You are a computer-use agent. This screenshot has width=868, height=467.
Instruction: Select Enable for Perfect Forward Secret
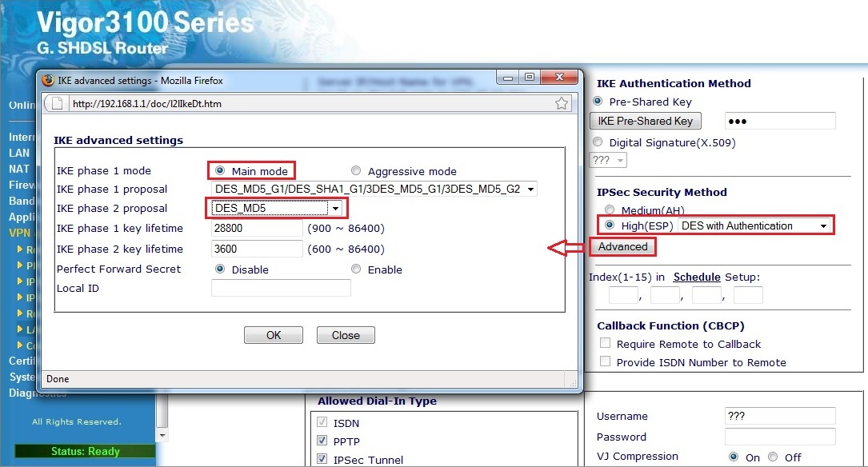[x=356, y=269]
